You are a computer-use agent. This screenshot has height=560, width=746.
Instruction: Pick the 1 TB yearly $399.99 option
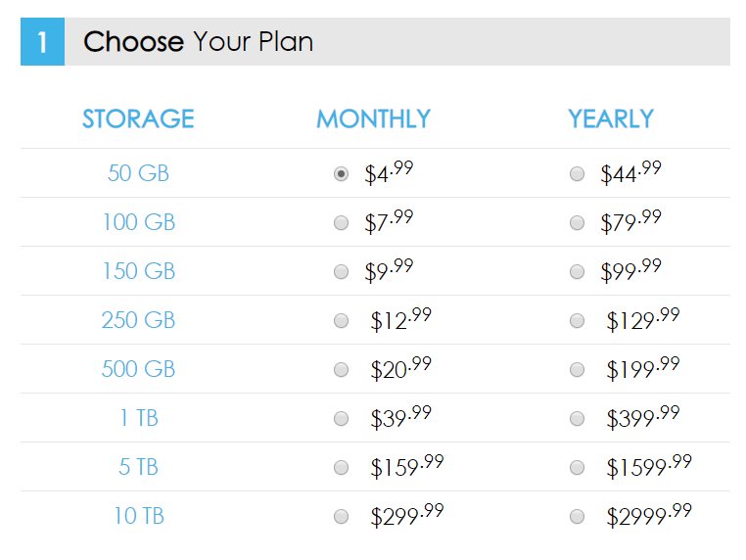tap(577, 419)
